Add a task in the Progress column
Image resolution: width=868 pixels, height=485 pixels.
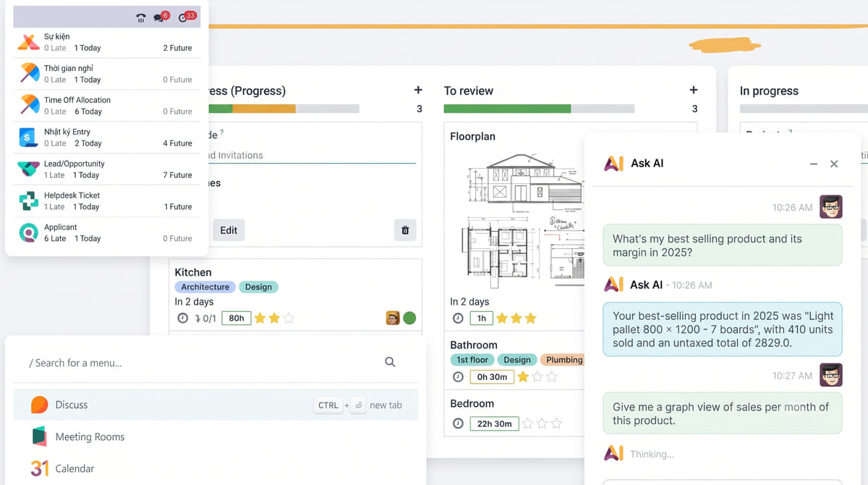point(418,90)
